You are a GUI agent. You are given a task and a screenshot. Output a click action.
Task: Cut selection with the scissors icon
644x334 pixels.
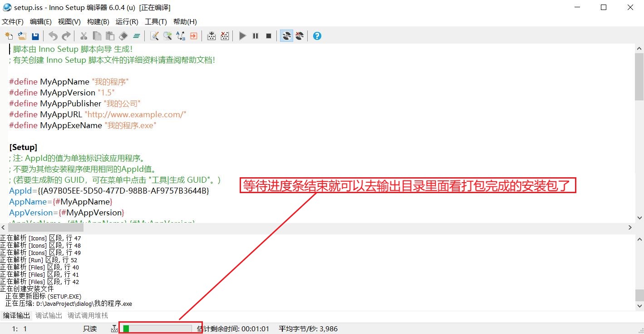84,36
